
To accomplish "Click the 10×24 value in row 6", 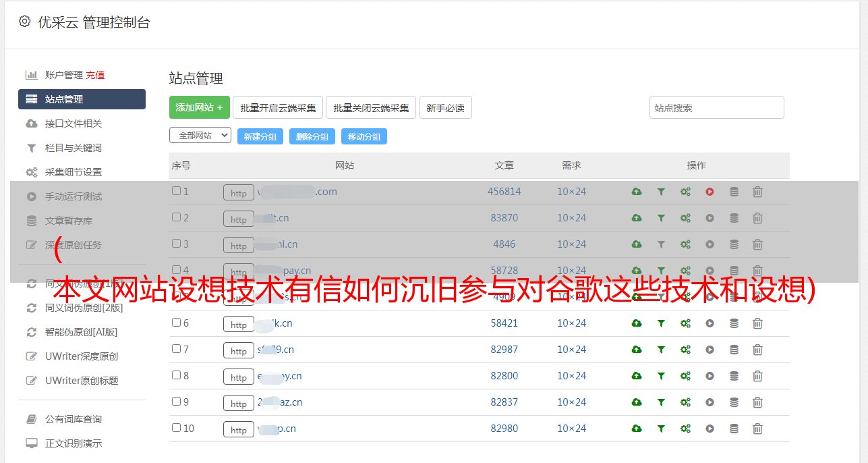I will tap(572, 323).
